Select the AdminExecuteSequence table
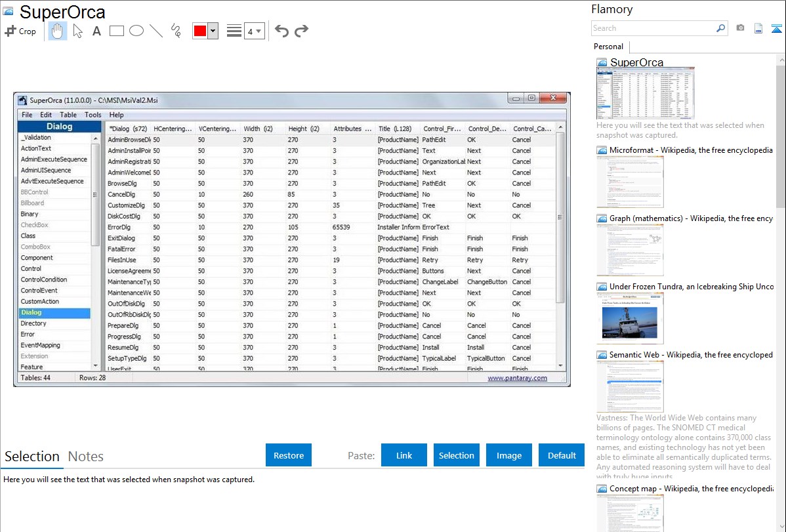 [54, 159]
